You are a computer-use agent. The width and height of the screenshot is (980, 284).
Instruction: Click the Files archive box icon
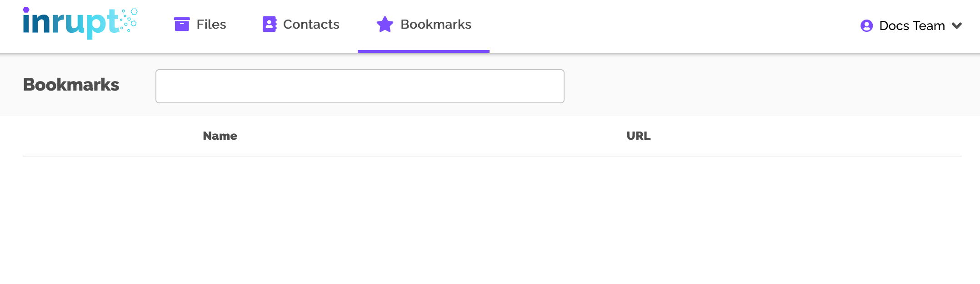(x=182, y=24)
